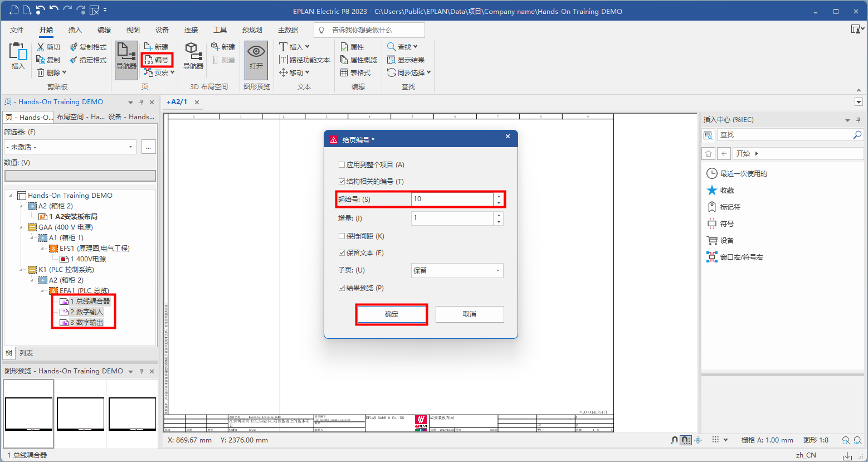
Task: Click the 剪切 scissors icon
Action: pos(41,47)
